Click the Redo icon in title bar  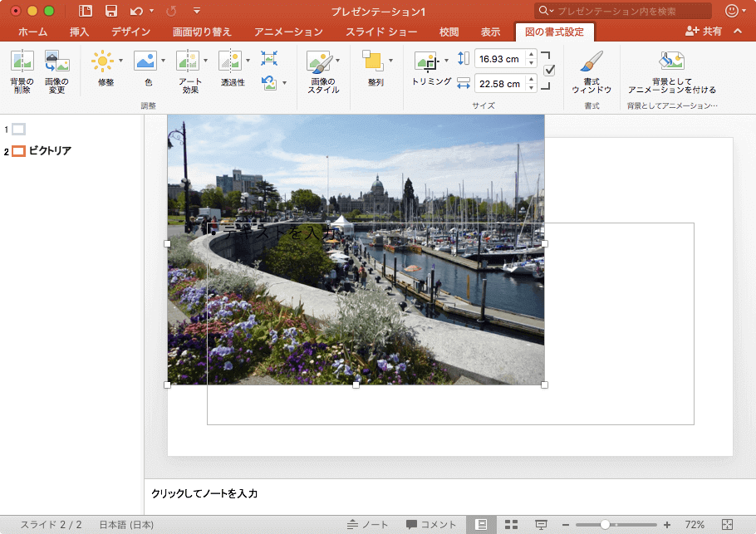click(x=171, y=11)
